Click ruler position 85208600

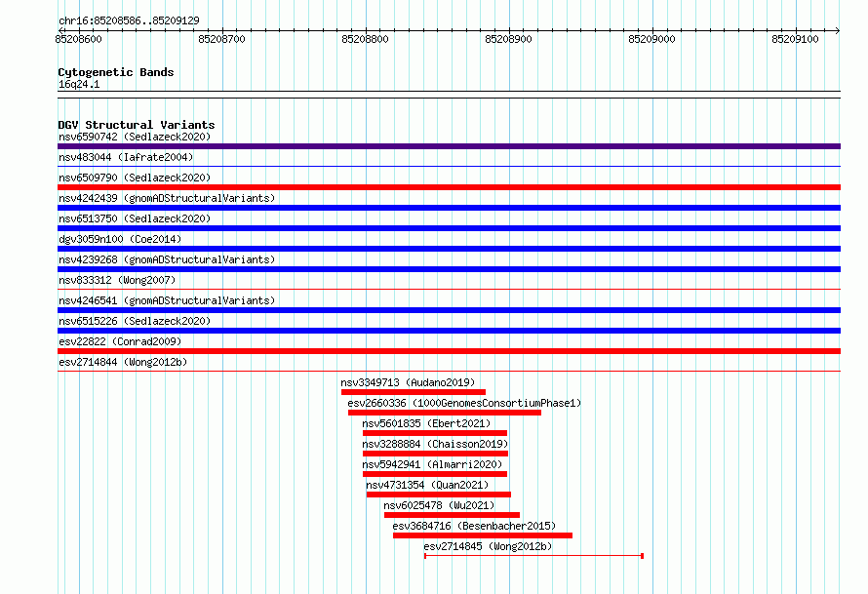pyautogui.click(x=79, y=39)
